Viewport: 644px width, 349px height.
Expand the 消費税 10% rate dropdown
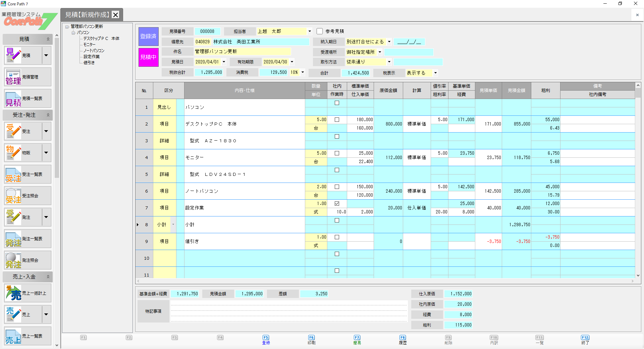click(303, 72)
